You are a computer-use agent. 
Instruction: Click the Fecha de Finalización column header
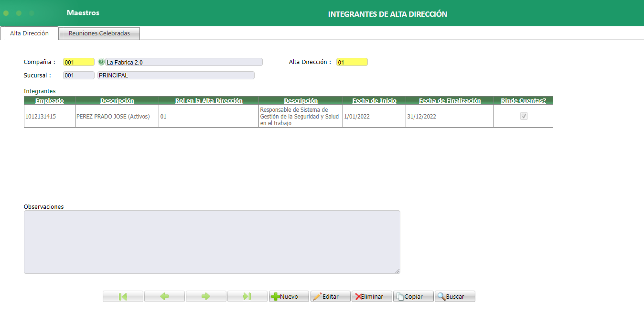click(449, 100)
